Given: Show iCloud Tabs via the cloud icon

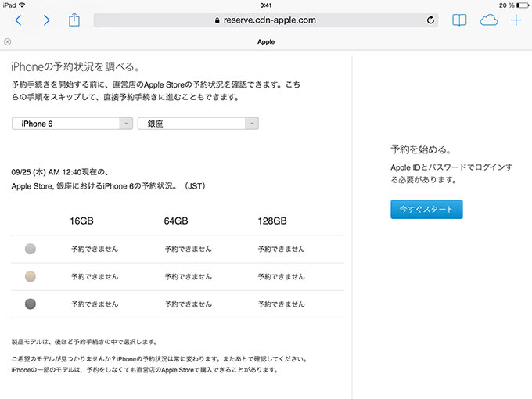Looking at the screenshot, I should [x=488, y=20].
